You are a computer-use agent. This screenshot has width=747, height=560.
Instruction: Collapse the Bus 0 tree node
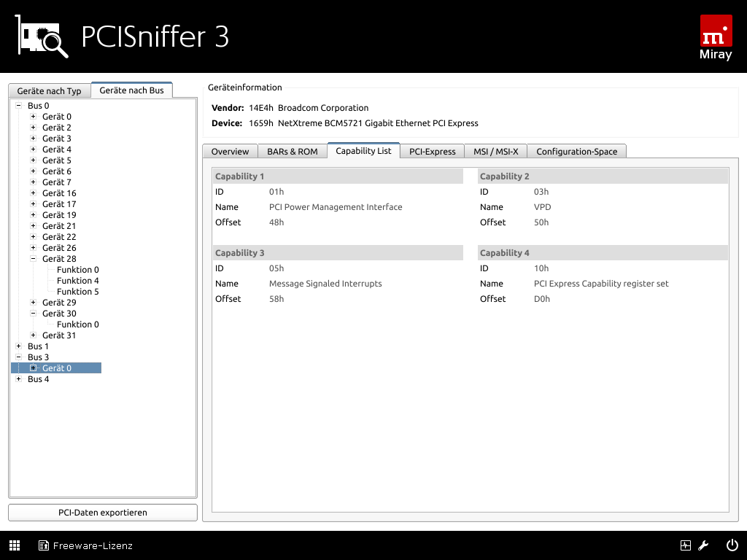click(18, 105)
